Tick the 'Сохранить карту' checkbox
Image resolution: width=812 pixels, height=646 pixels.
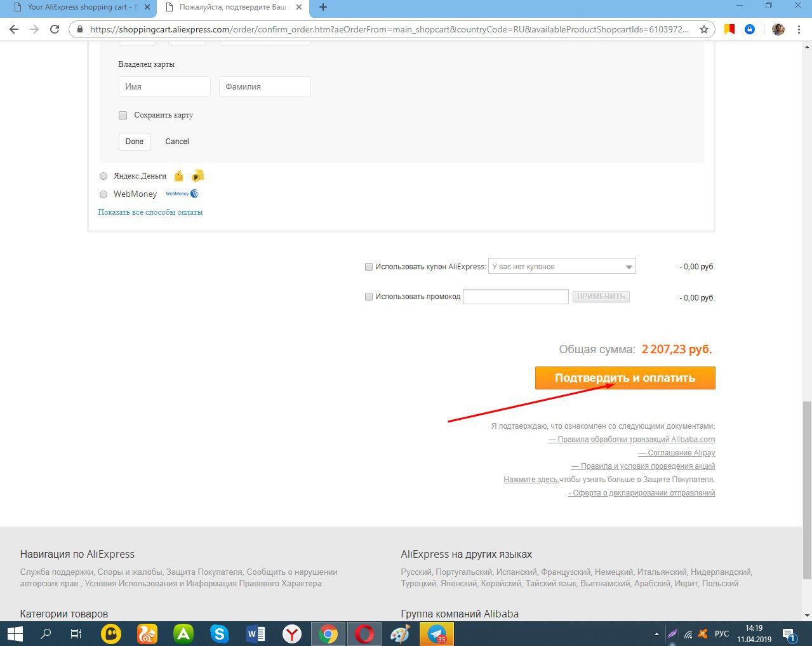[123, 115]
